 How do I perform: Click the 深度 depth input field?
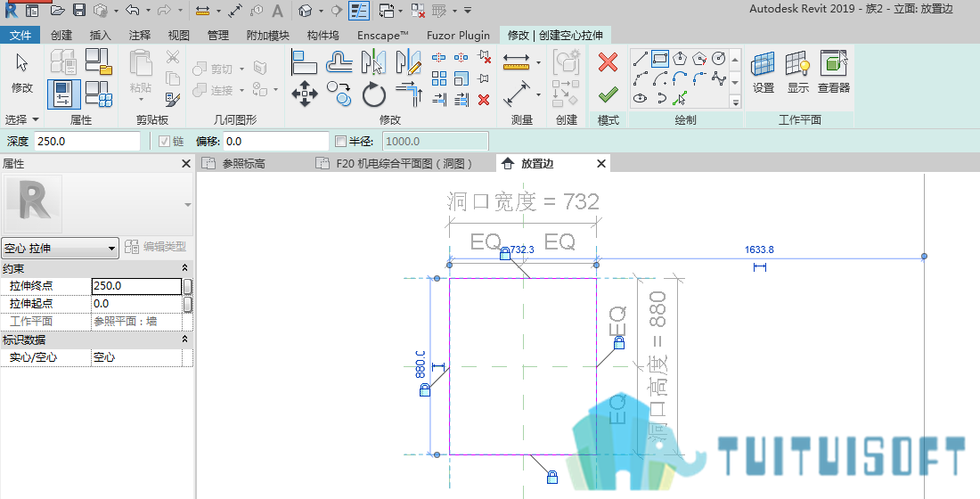click(x=87, y=142)
